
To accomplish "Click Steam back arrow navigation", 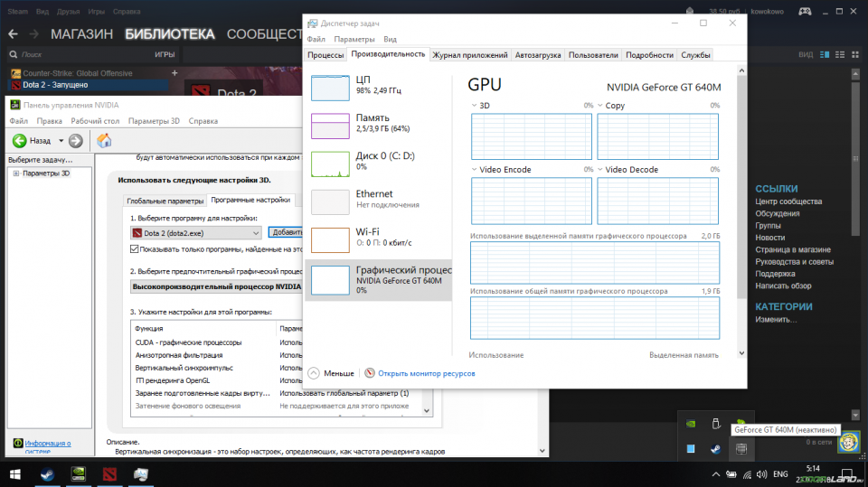I will tap(14, 34).
